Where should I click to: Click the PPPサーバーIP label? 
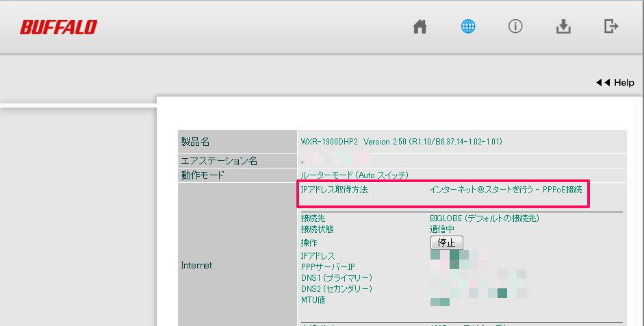pos(328,267)
